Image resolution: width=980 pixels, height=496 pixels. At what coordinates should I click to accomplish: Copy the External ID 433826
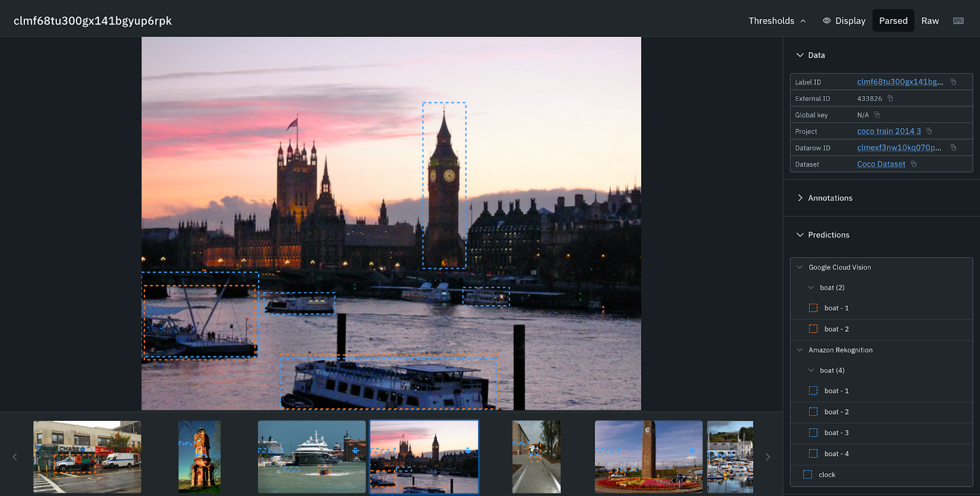coord(891,99)
